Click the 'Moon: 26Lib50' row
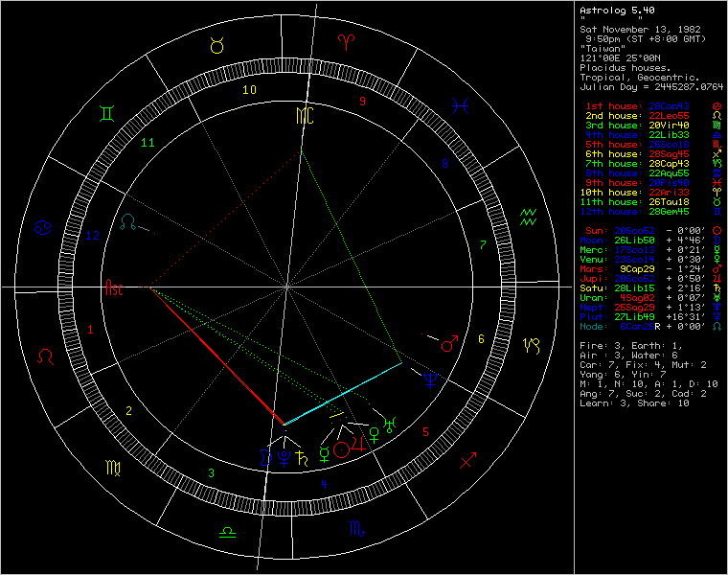The height and width of the screenshot is (575, 728). [650, 241]
